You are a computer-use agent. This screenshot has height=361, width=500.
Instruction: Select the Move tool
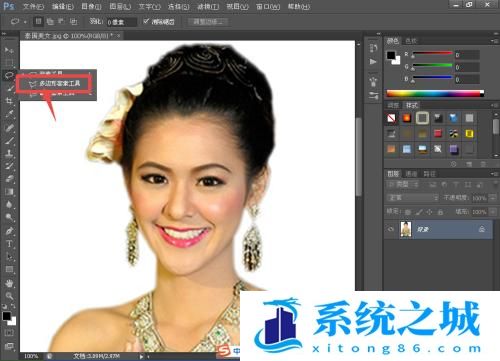[9, 50]
